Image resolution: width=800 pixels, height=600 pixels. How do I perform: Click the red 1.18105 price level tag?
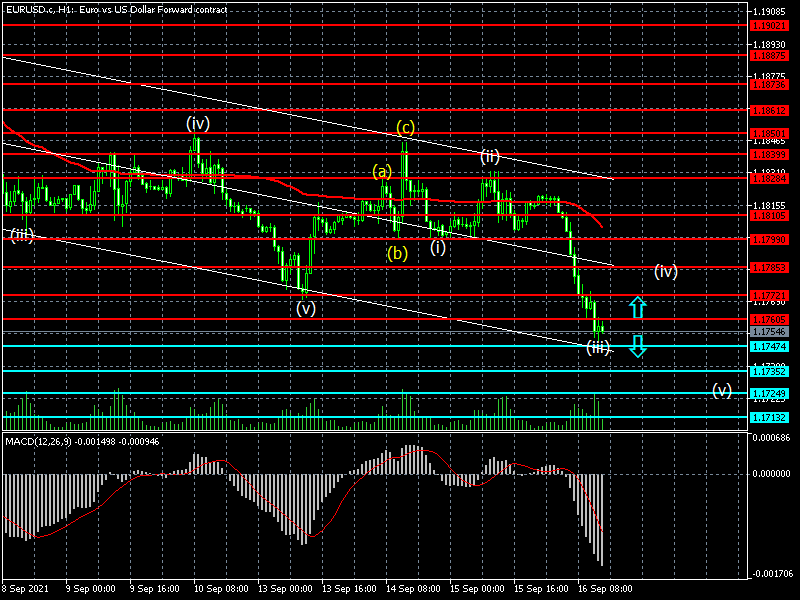coord(768,215)
